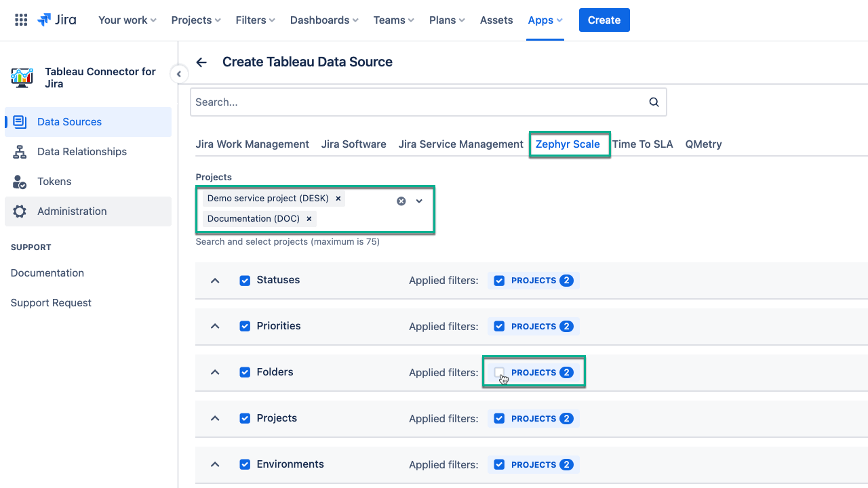The height and width of the screenshot is (488, 868).
Task: Click the Jira logo
Action: coord(57,20)
